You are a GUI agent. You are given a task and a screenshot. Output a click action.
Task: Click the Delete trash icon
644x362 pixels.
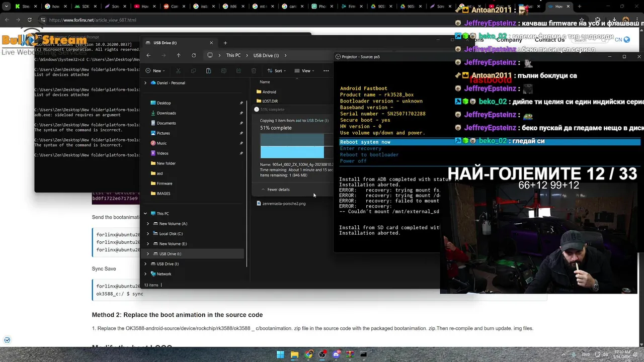tap(254, 71)
